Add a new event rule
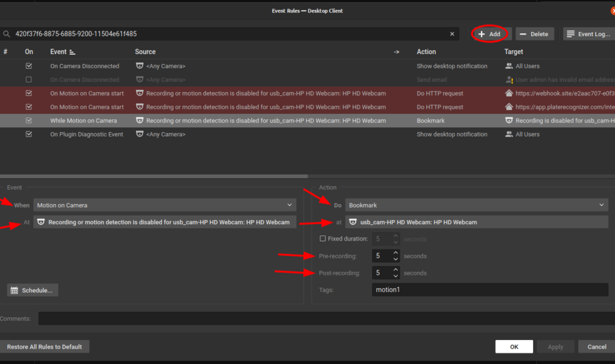 point(490,34)
